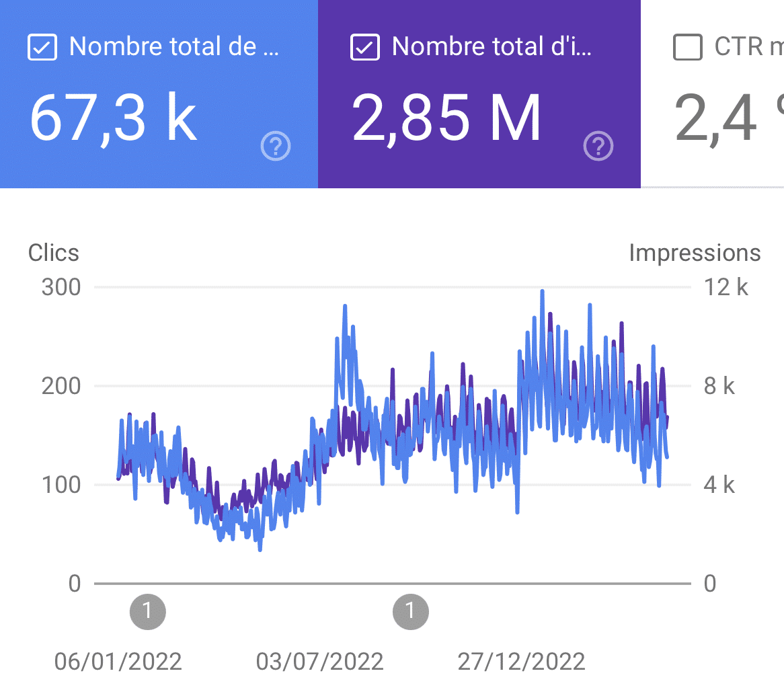This screenshot has height=700, width=784.
Task: Open help icon on the 67,3 k clicks card
Action: [x=276, y=146]
